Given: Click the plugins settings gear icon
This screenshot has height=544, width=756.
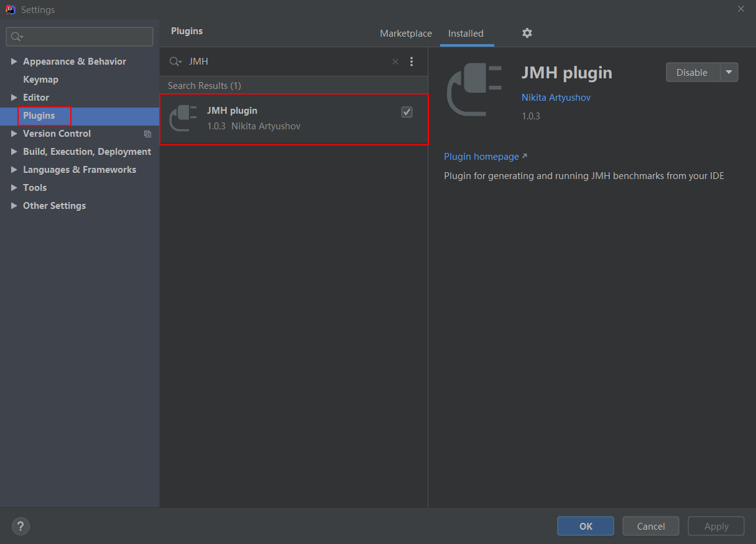Looking at the screenshot, I should tap(527, 33).
